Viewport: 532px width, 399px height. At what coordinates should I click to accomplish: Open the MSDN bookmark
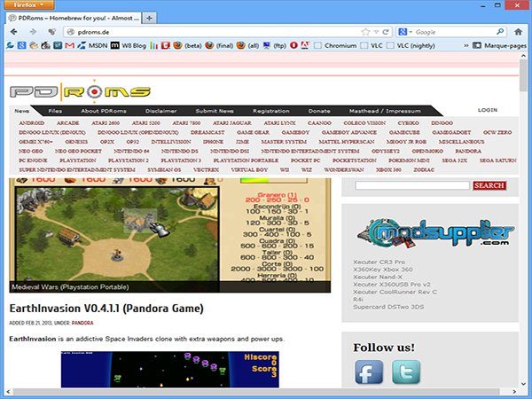pyautogui.click(x=92, y=45)
